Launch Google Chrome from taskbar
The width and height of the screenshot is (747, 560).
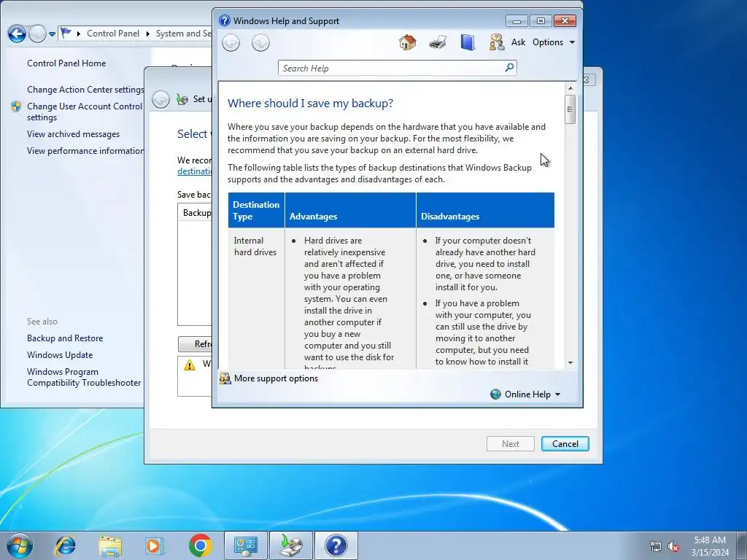click(200, 545)
